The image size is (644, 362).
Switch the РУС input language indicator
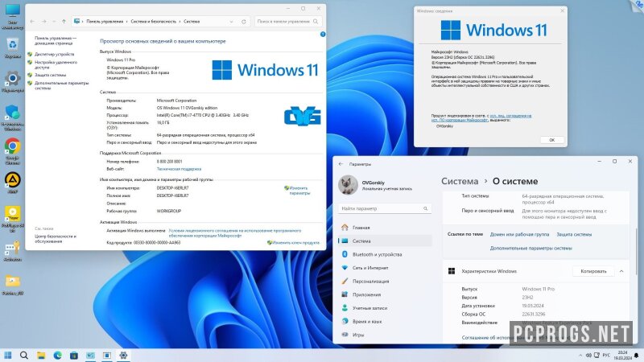606,355
